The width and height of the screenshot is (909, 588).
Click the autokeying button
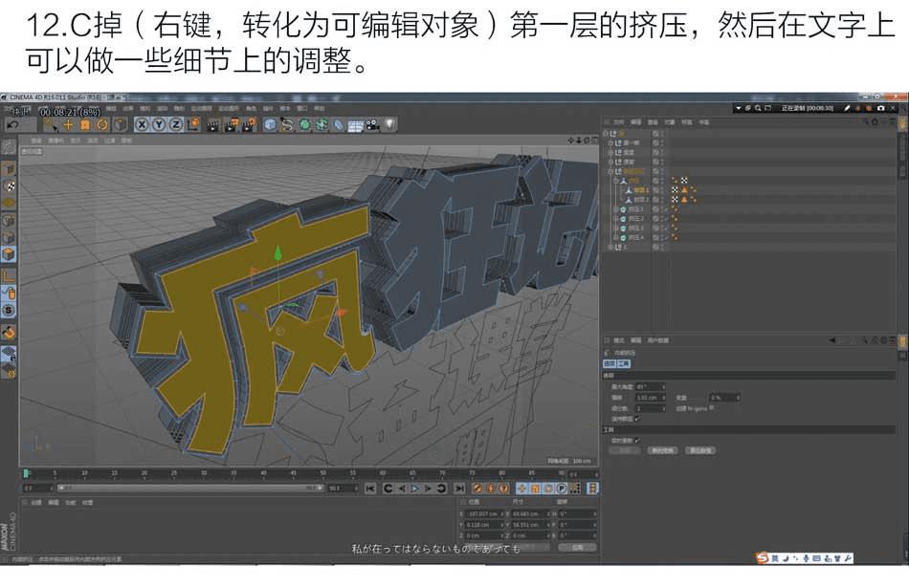tap(491, 489)
